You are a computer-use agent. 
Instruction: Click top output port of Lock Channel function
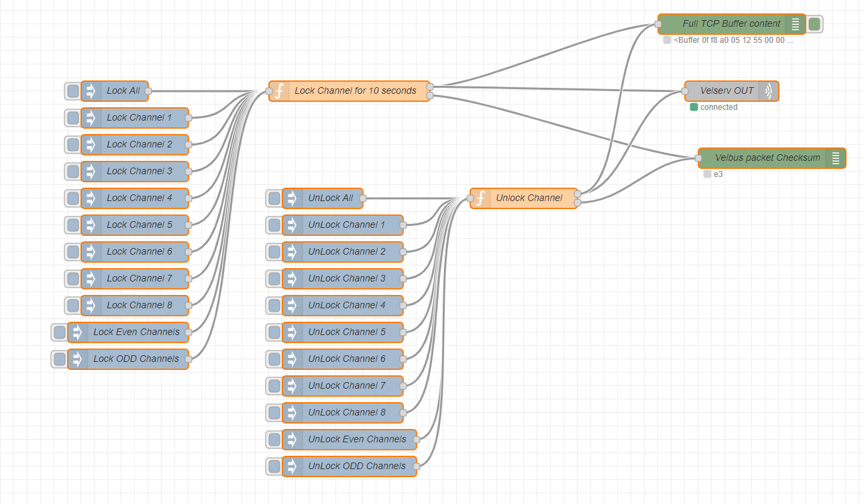pos(430,86)
